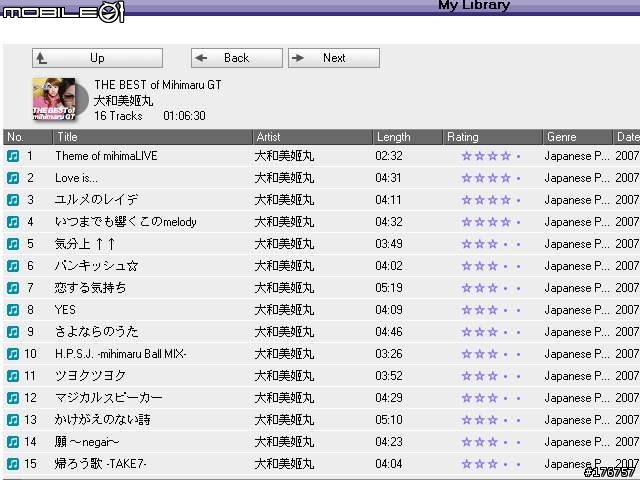Click music note icon for track 11
Screen dimensions: 640x480
13,376
